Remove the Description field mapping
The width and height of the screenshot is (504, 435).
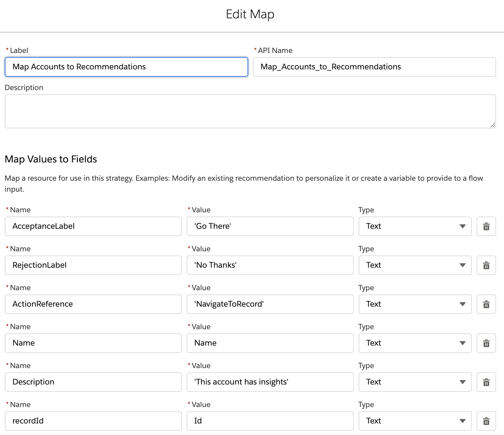pos(486,382)
